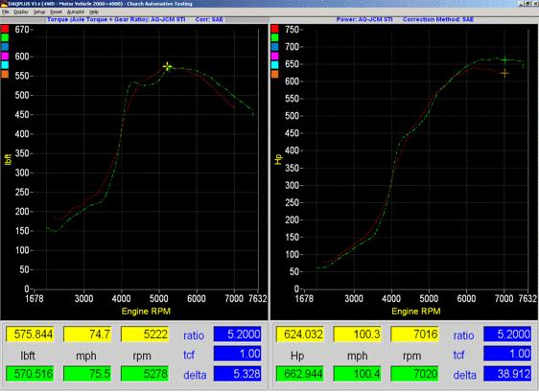
Task: Click the 'ratio' label in torque panel
Action: pyautogui.click(x=194, y=335)
